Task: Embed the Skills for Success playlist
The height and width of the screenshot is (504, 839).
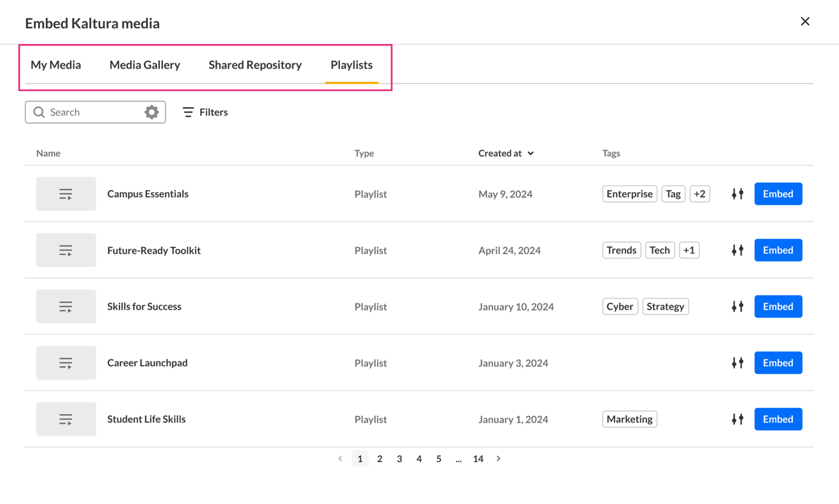Action: coord(778,307)
